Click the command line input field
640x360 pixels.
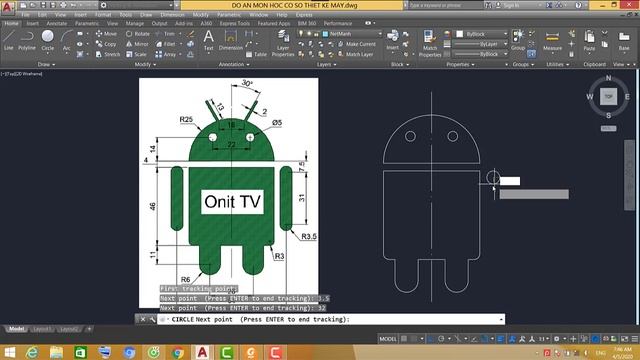tap(331, 319)
